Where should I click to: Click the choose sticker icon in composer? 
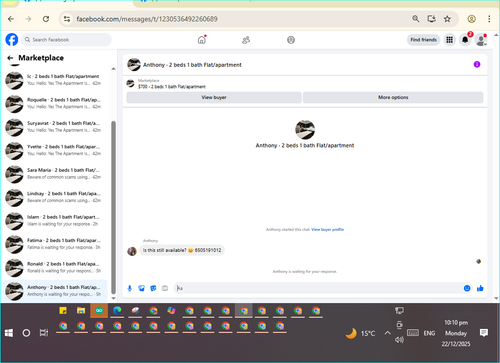(153, 288)
